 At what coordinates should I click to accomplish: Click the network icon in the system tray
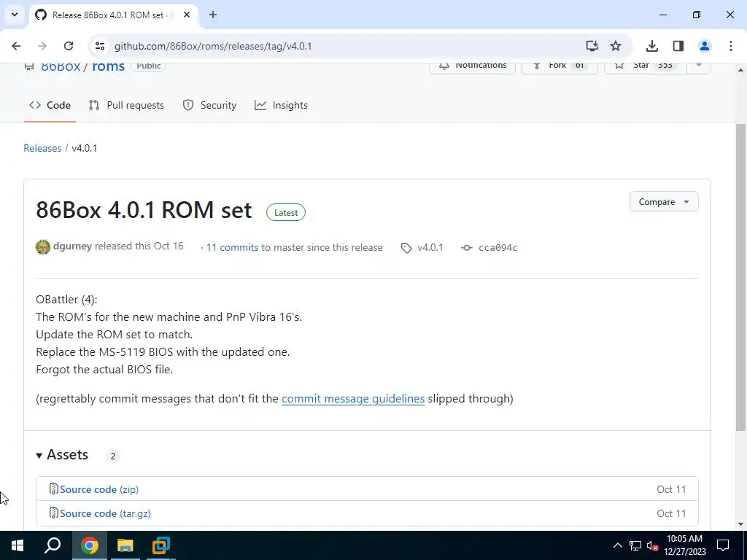[x=635, y=545]
